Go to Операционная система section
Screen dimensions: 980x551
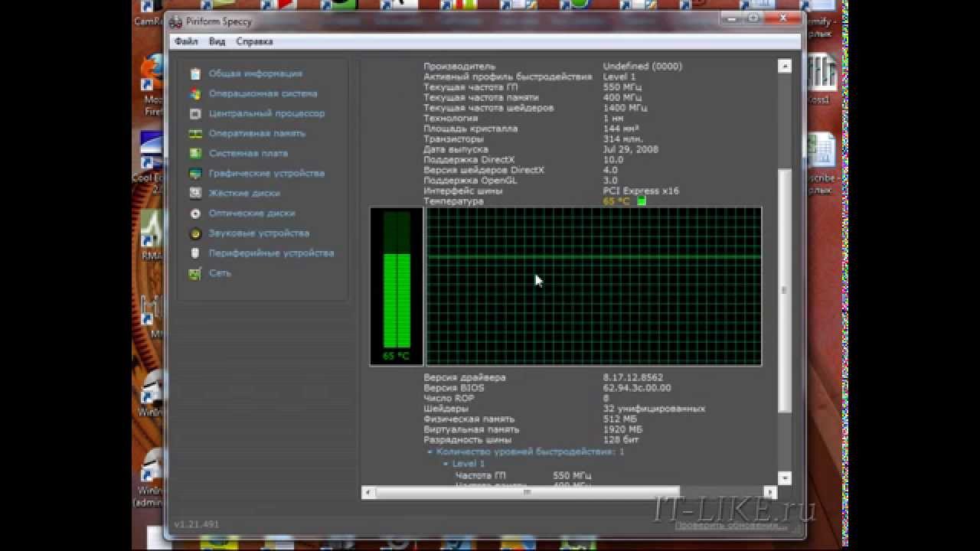263,93
